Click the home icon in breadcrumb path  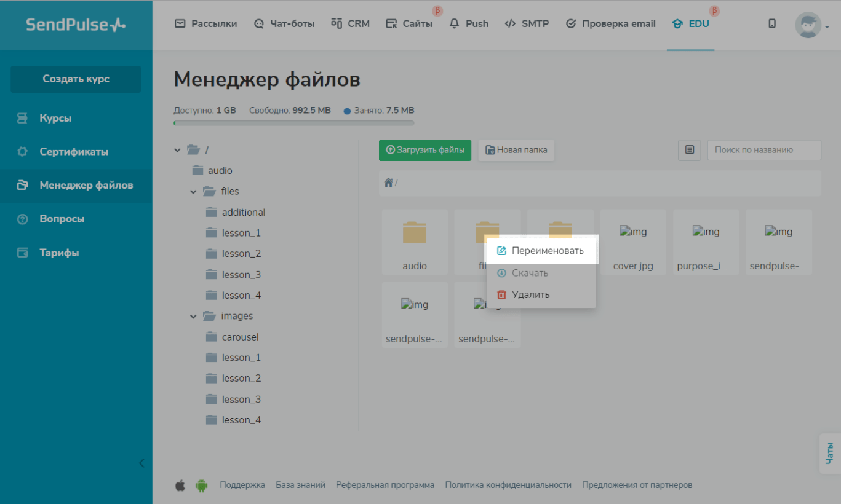coord(388,183)
